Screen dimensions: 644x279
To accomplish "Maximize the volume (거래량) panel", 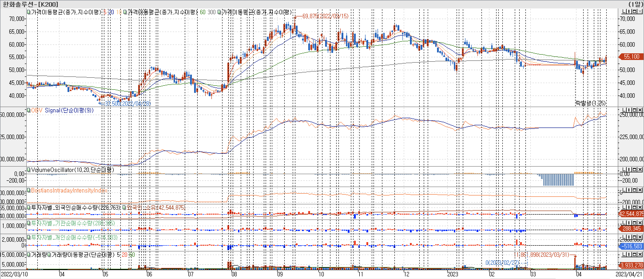I will [x=634, y=255].
